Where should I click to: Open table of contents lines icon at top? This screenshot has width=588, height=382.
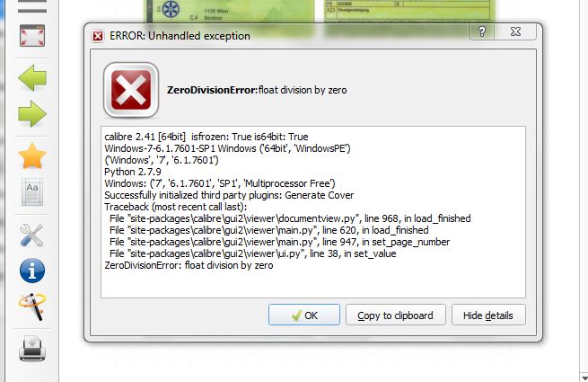(x=32, y=6)
